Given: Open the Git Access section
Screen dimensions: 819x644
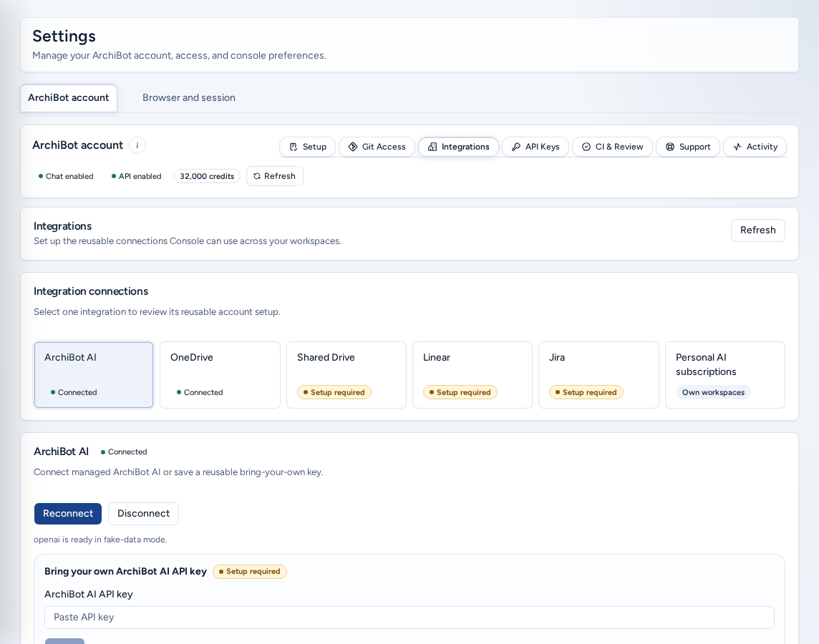Looking at the screenshot, I should [377, 147].
